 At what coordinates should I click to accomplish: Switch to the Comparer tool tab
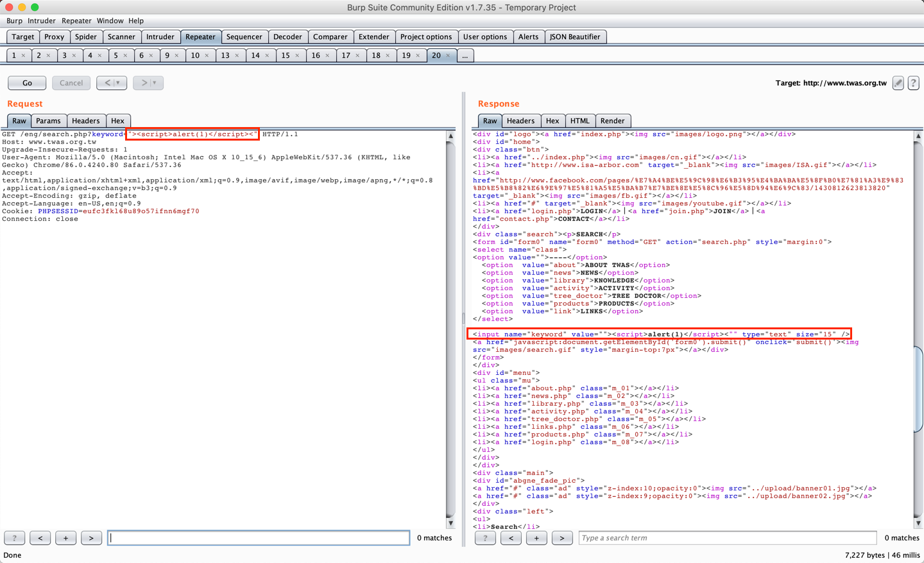click(x=330, y=37)
